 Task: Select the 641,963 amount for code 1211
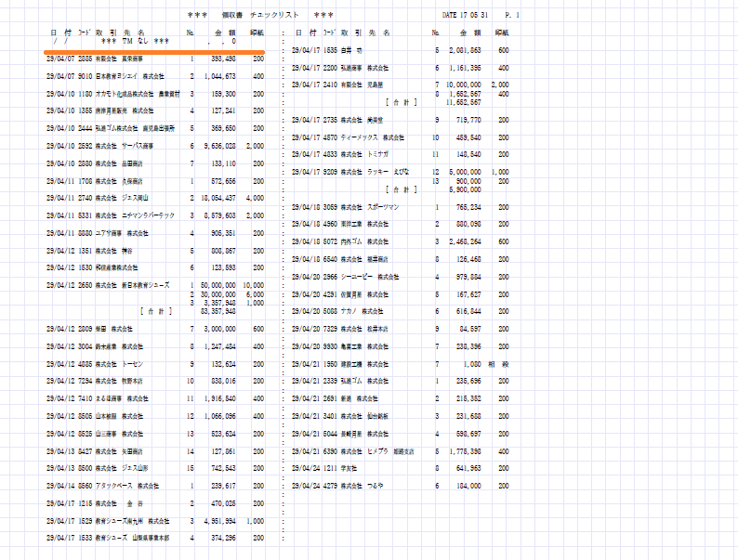pos(466,468)
